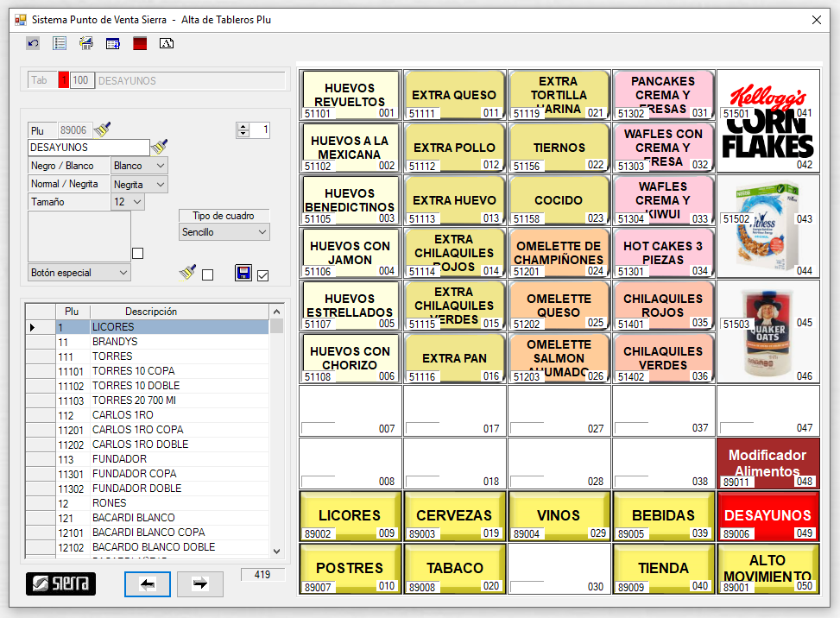Viewport: 840px width, 618px height.
Task: Click the brush icon next to Plu 89006
Action: pos(103,130)
